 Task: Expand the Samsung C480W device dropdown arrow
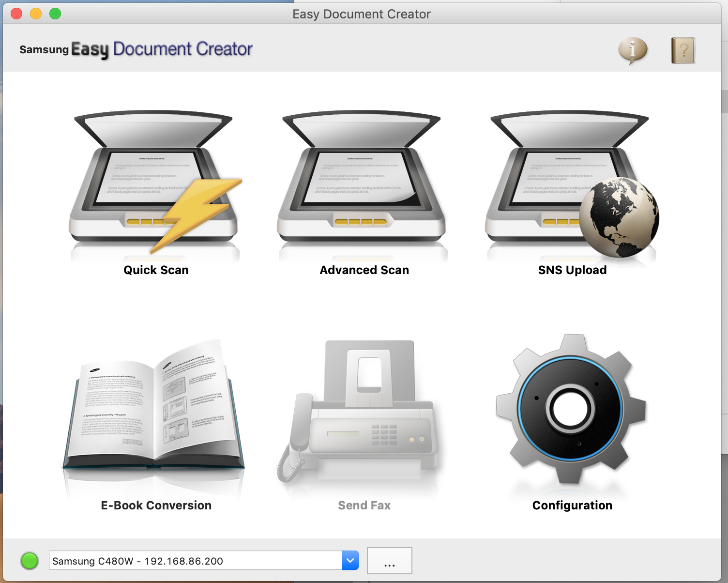coord(350,561)
